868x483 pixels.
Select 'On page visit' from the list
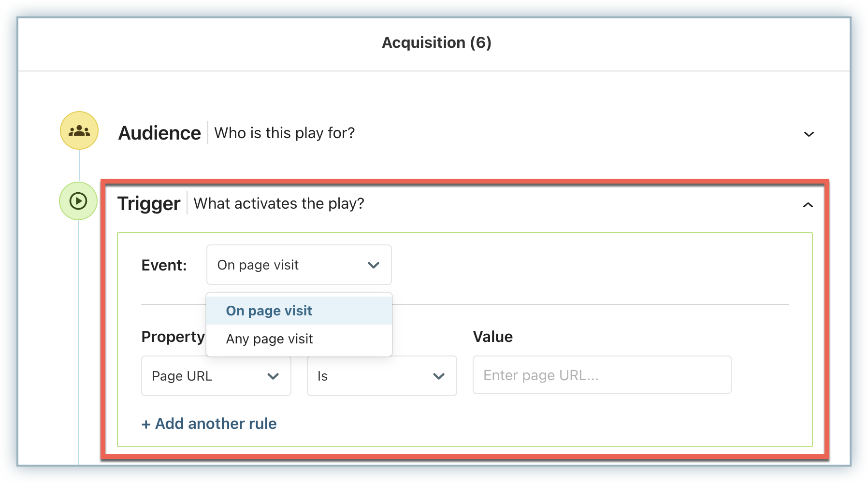pyautogui.click(x=269, y=311)
